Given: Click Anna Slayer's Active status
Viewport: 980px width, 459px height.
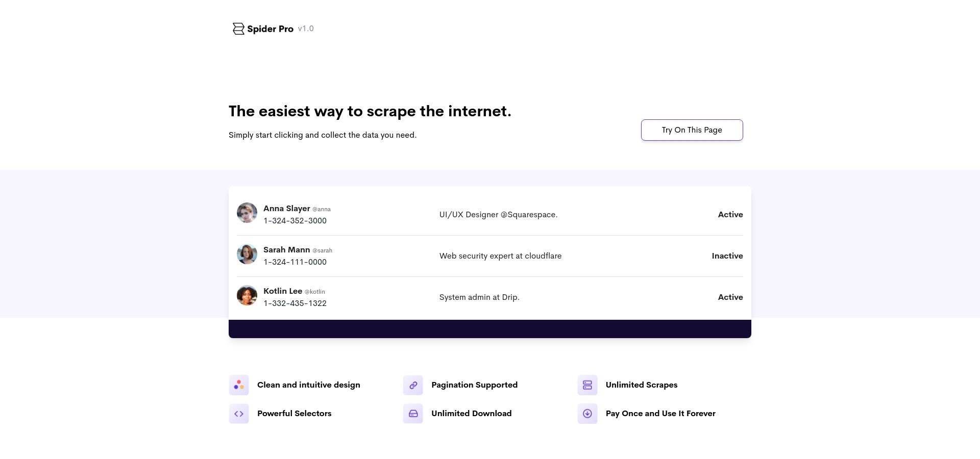Looking at the screenshot, I should 730,215.
